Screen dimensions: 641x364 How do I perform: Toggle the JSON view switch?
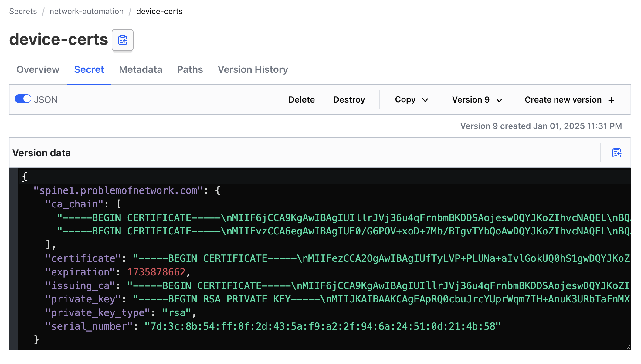point(23,99)
